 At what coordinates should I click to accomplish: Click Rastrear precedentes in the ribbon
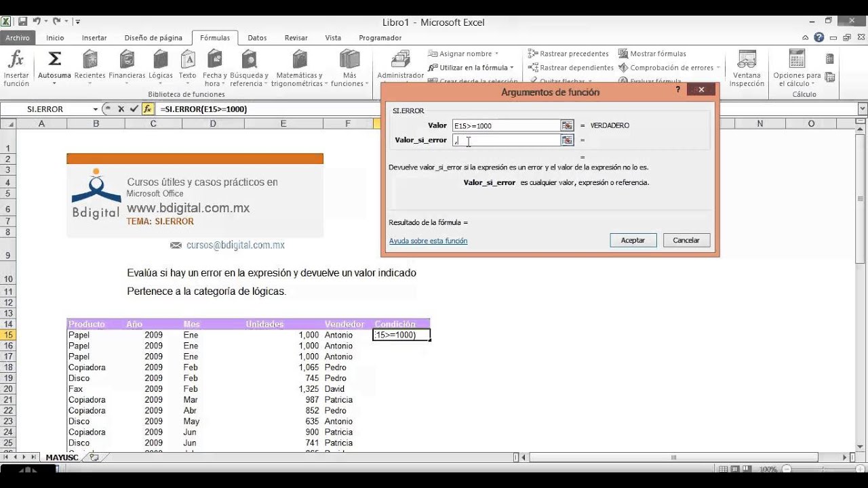(x=568, y=54)
